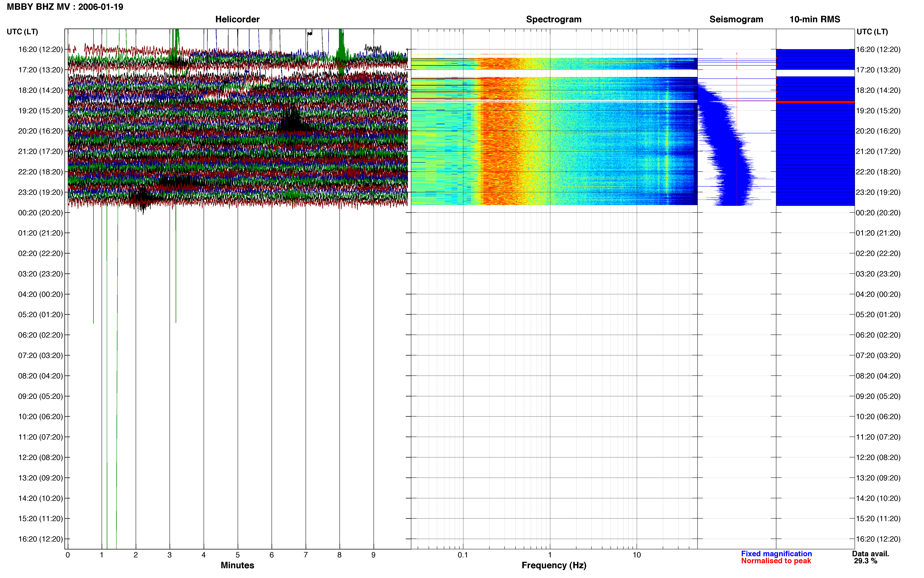Click the 'Data avail.' label
The image size is (924, 578).
[x=870, y=554]
